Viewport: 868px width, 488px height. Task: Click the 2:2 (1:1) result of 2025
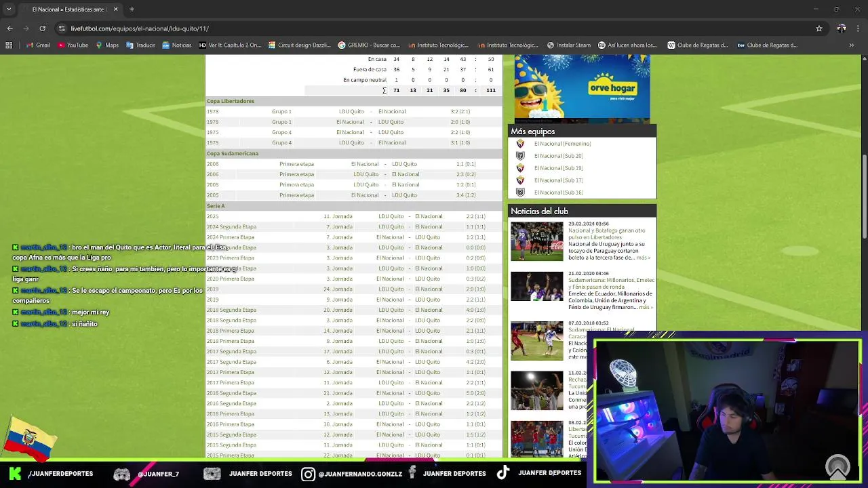[475, 216]
